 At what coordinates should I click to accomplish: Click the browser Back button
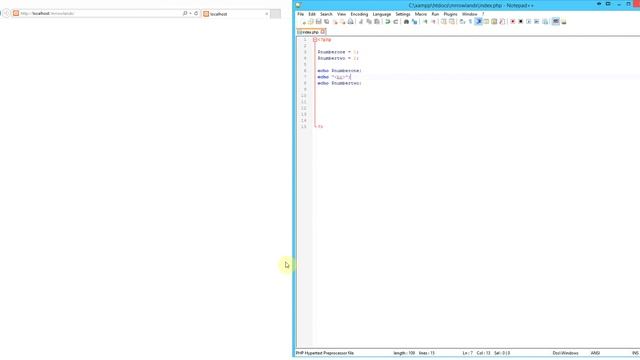pos(7,13)
